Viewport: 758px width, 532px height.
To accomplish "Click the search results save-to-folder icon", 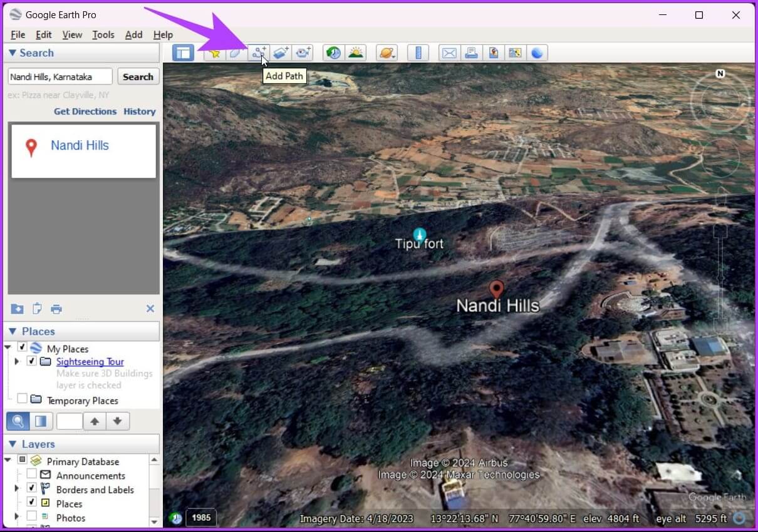I will tap(17, 309).
